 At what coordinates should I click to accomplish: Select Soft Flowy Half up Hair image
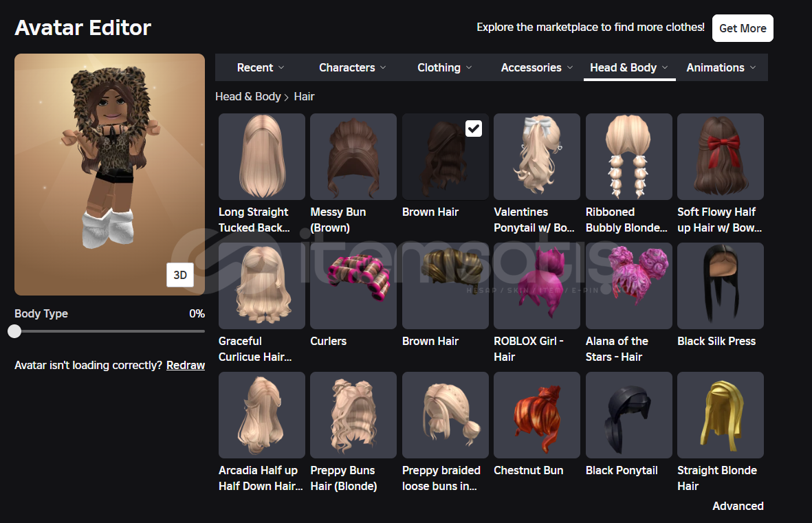pos(721,157)
